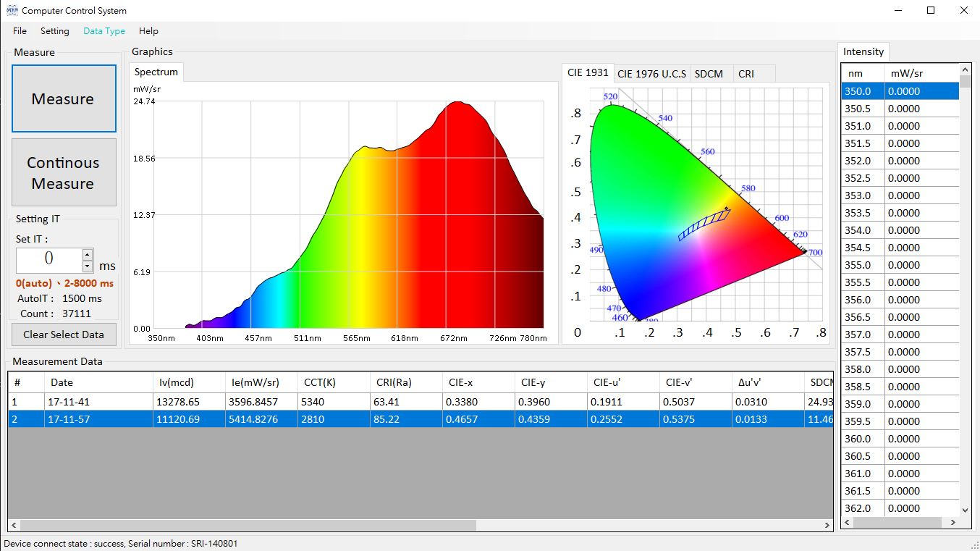Select measurement row dated 17-11-41
This screenshot has height=551, width=980.
[x=421, y=402]
